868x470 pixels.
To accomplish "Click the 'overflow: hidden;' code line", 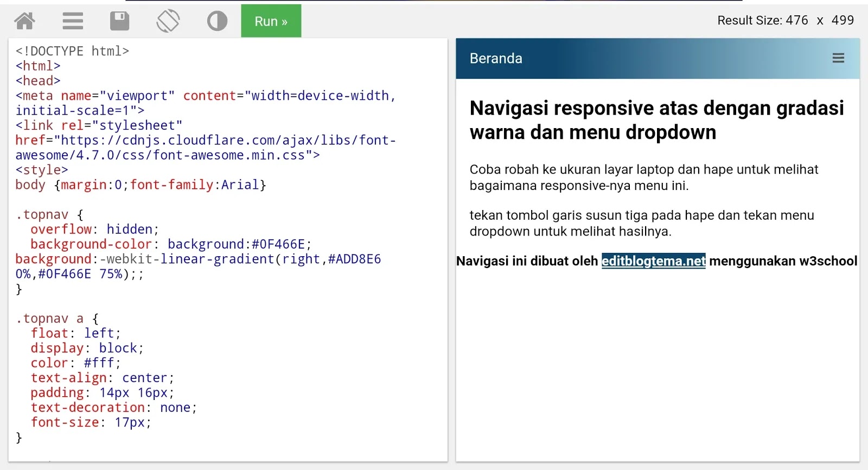I will point(94,230).
